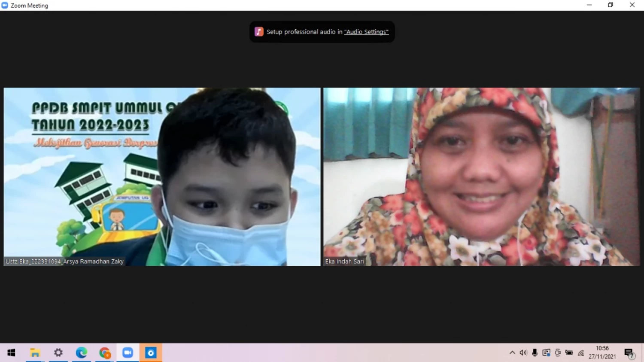Launch Microsoft Edge from taskbar

pyautogui.click(x=81, y=353)
